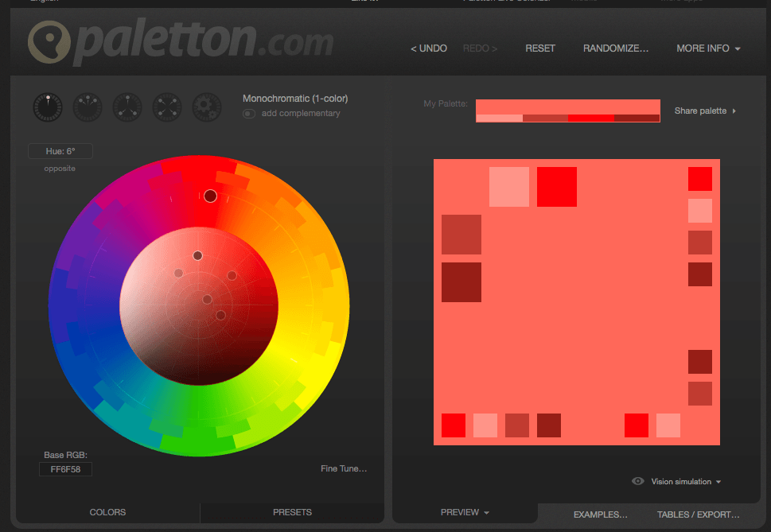
Task: Open the TABLES / EXPORT tab
Action: pos(698,515)
